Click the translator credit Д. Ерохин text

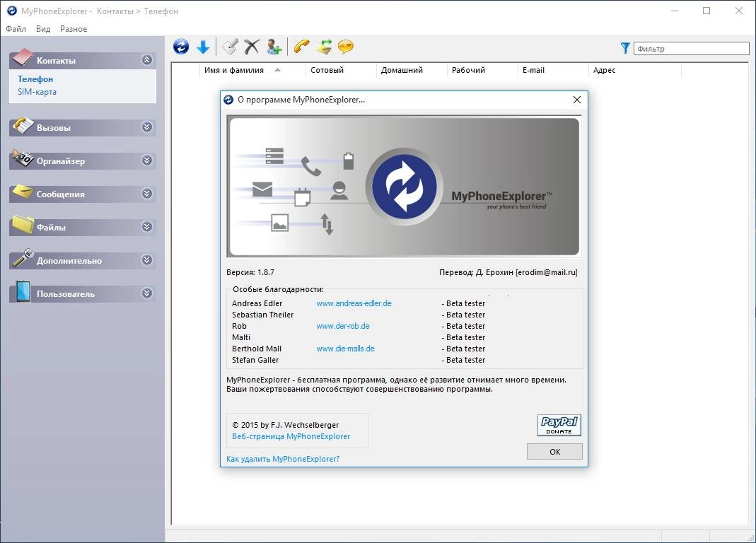point(508,272)
